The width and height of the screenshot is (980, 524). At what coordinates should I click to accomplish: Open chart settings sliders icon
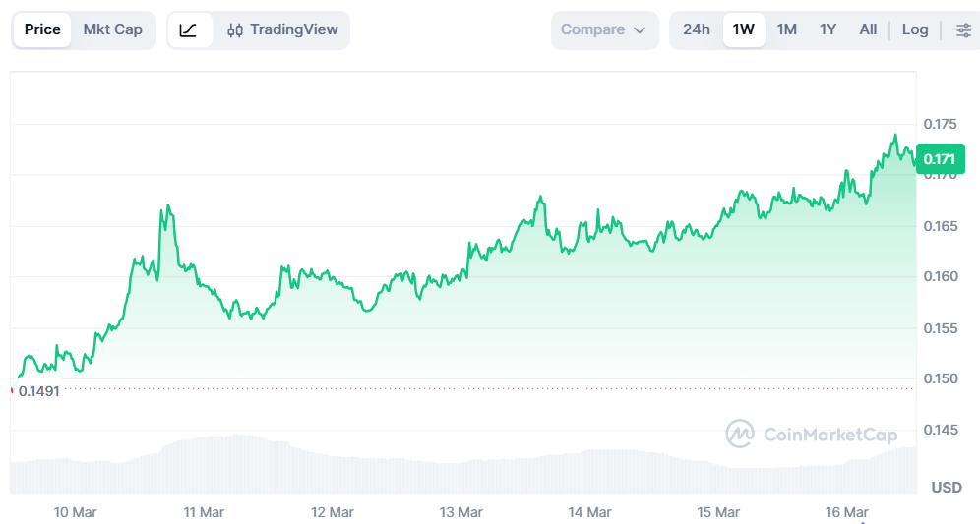tap(963, 29)
